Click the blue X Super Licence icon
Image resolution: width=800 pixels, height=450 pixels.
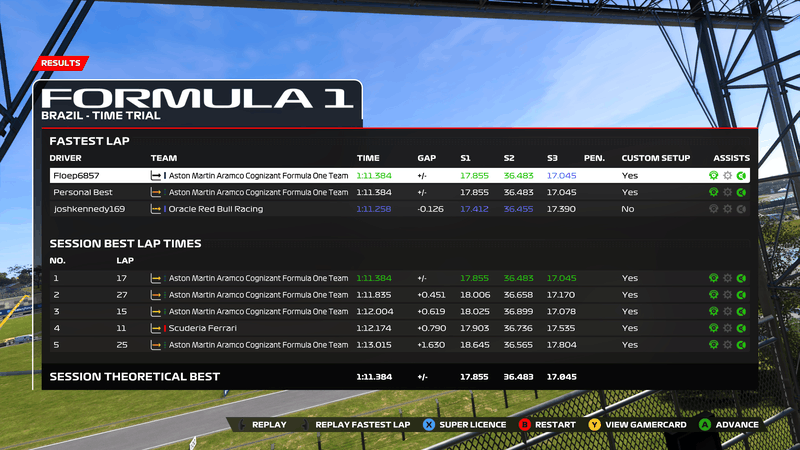(429, 424)
